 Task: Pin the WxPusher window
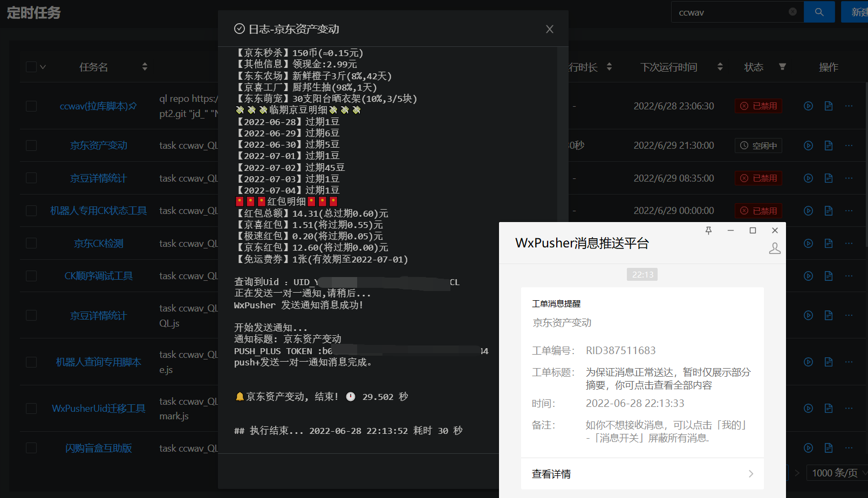coord(708,231)
